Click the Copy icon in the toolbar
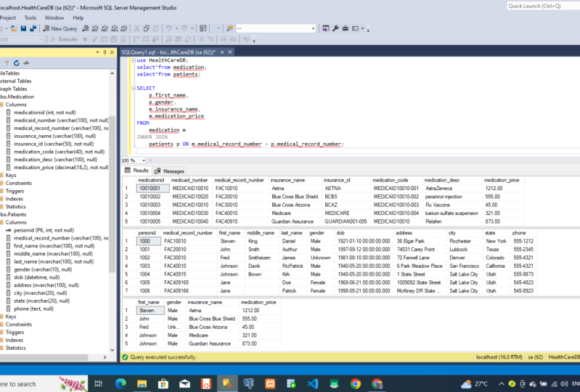The image size is (580, 392). (146, 28)
